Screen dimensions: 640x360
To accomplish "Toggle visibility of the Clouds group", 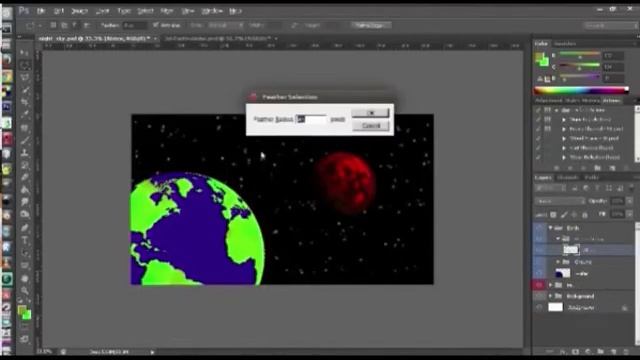I will [x=539, y=262].
